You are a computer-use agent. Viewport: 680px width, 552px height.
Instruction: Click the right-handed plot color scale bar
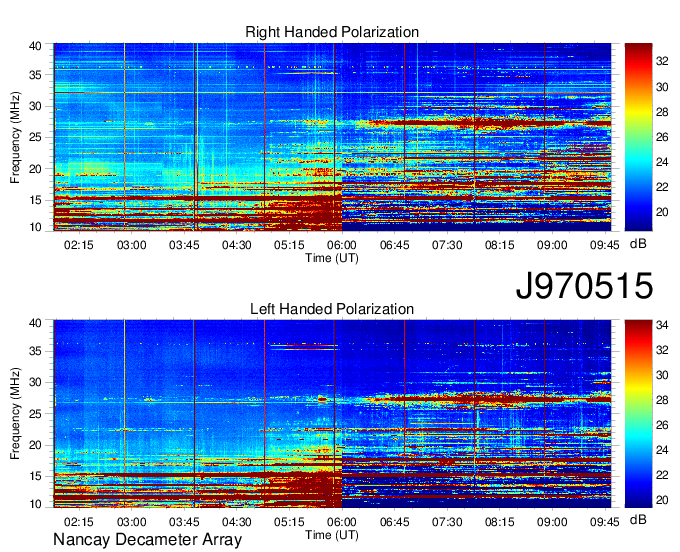tap(638, 137)
